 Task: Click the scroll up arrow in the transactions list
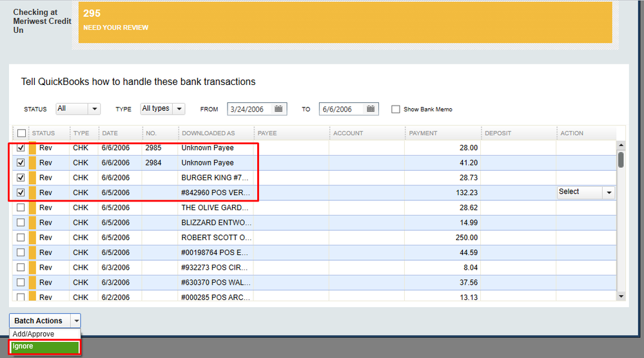pos(621,146)
